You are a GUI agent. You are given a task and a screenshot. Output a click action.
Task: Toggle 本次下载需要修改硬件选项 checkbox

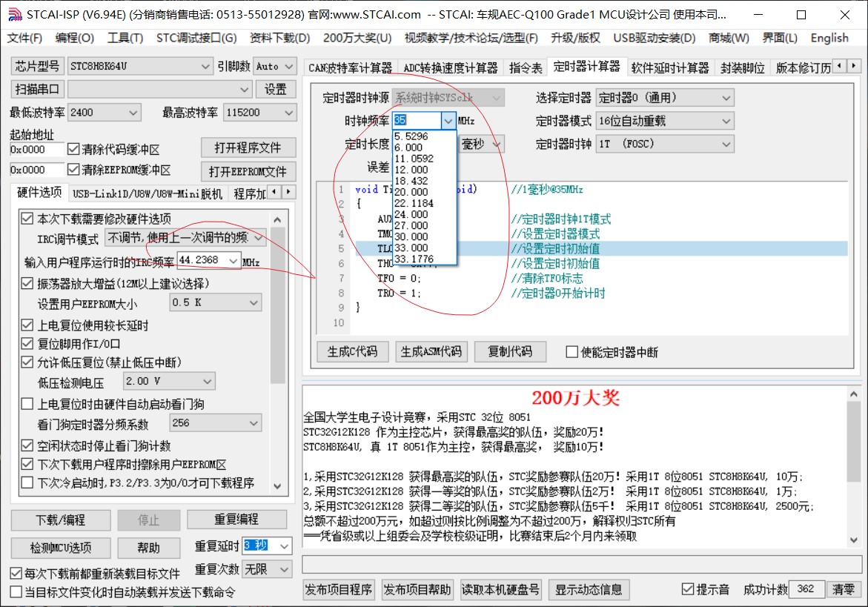[27, 218]
